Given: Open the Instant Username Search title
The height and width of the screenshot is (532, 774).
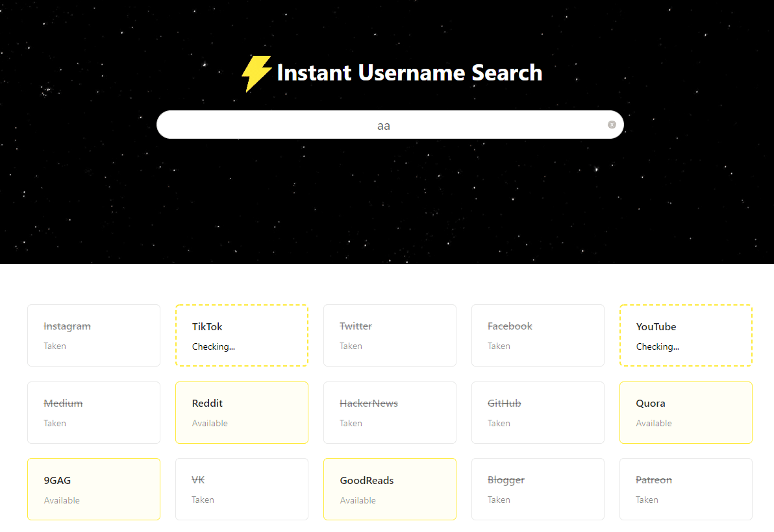Looking at the screenshot, I should pyautogui.click(x=409, y=73).
